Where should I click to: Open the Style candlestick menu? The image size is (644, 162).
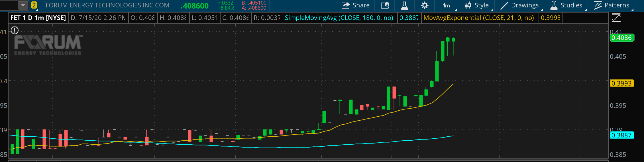477,5
